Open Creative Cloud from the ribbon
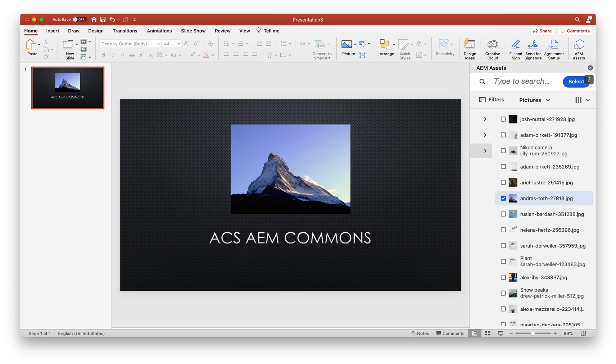616x364 pixels. pyautogui.click(x=493, y=49)
